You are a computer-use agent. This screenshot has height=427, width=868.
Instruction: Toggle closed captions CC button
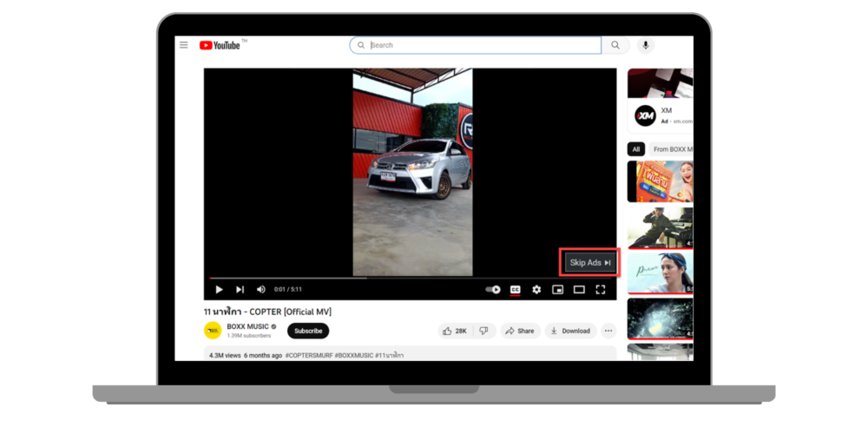click(516, 289)
